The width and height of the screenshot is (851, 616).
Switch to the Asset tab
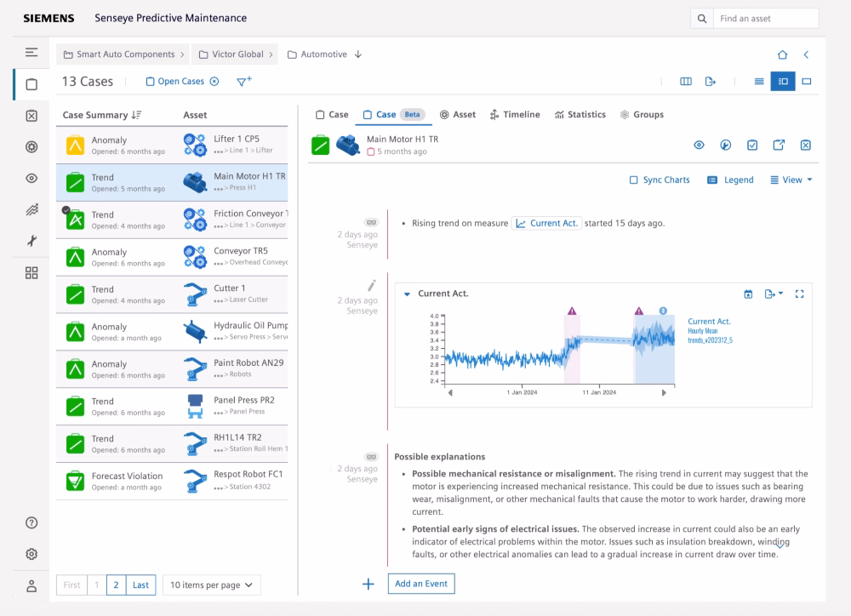(x=458, y=115)
